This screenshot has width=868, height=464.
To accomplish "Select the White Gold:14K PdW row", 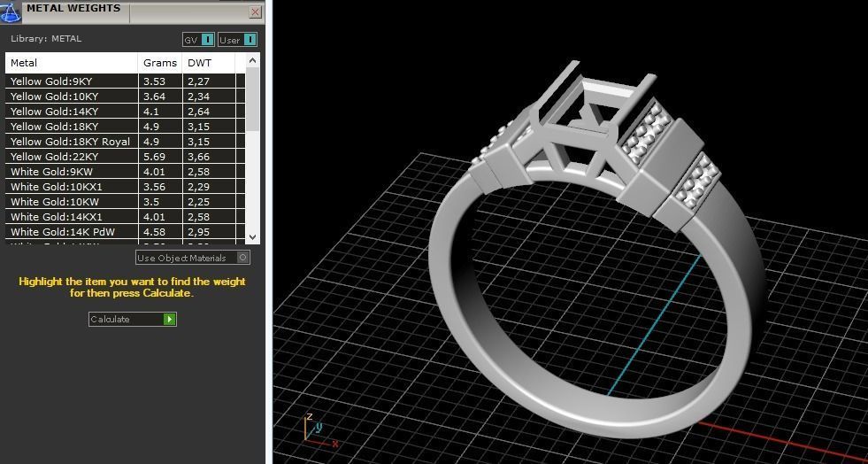I will pos(125,231).
